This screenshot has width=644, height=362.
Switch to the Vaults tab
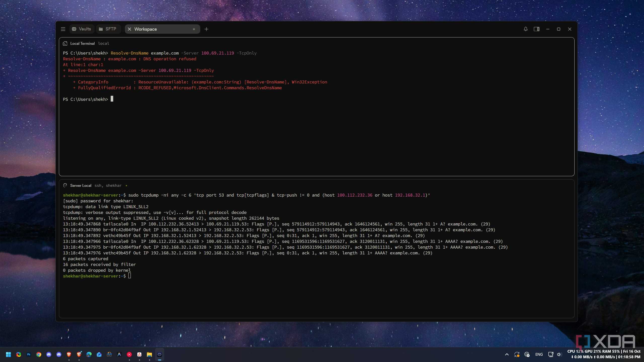point(82,29)
